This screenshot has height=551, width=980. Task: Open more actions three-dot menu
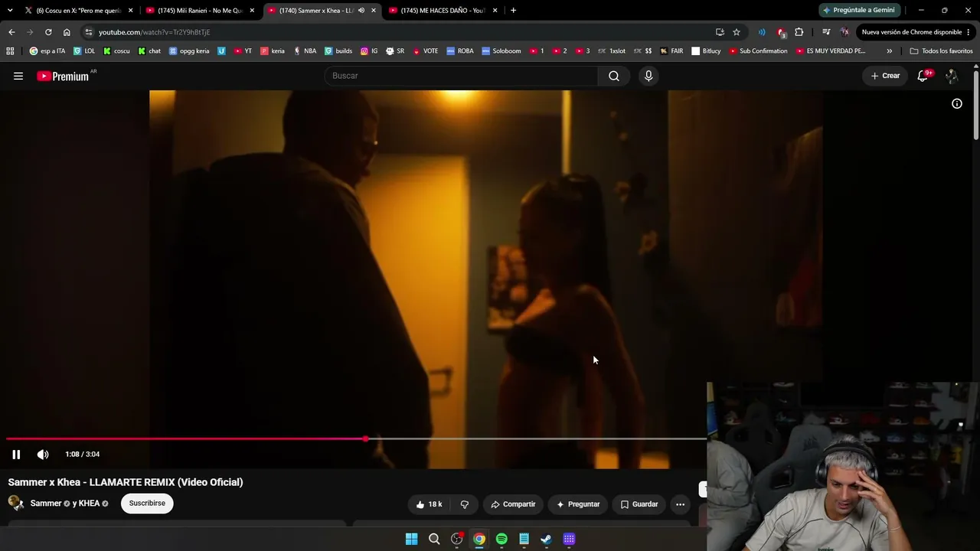(x=680, y=504)
